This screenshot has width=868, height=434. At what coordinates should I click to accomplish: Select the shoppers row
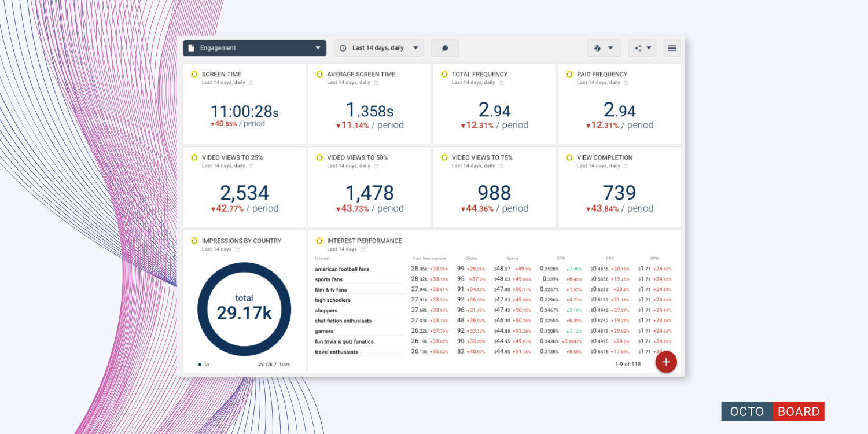pyautogui.click(x=494, y=311)
